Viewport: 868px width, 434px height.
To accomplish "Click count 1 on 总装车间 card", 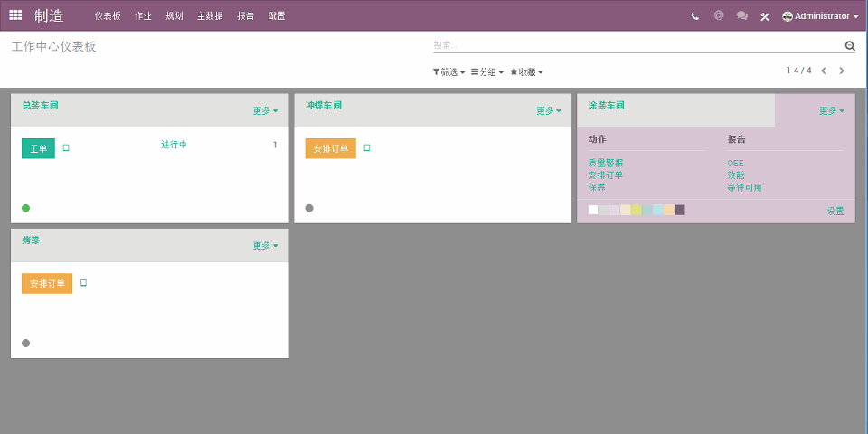I will [x=275, y=145].
